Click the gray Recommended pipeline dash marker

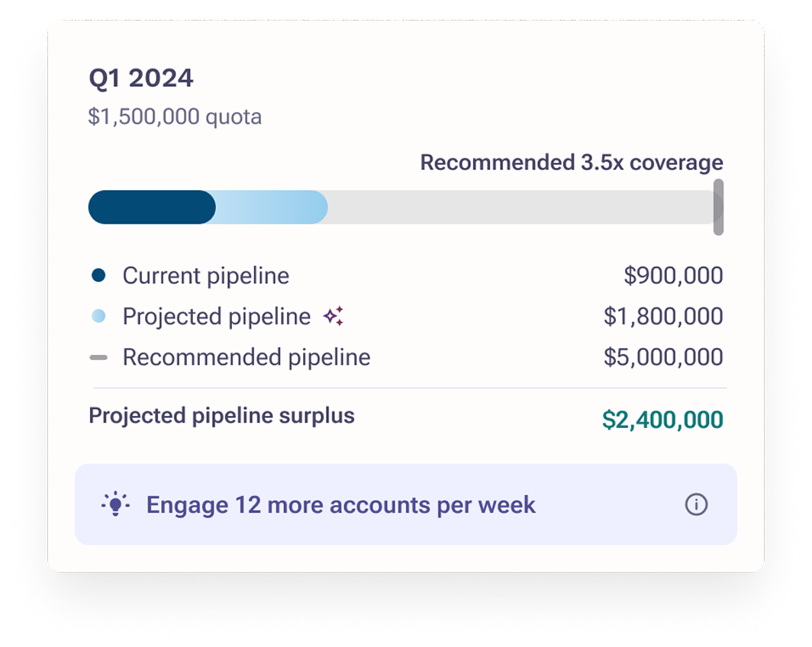[99, 356]
